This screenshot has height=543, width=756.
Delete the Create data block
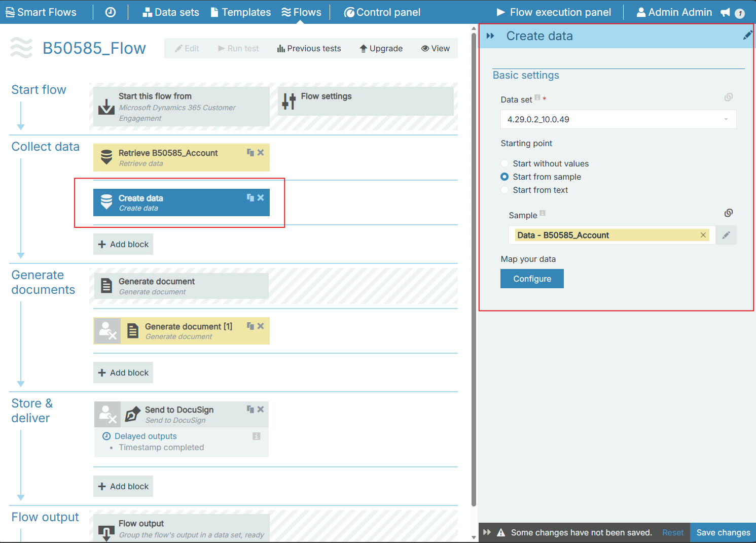[x=261, y=197]
